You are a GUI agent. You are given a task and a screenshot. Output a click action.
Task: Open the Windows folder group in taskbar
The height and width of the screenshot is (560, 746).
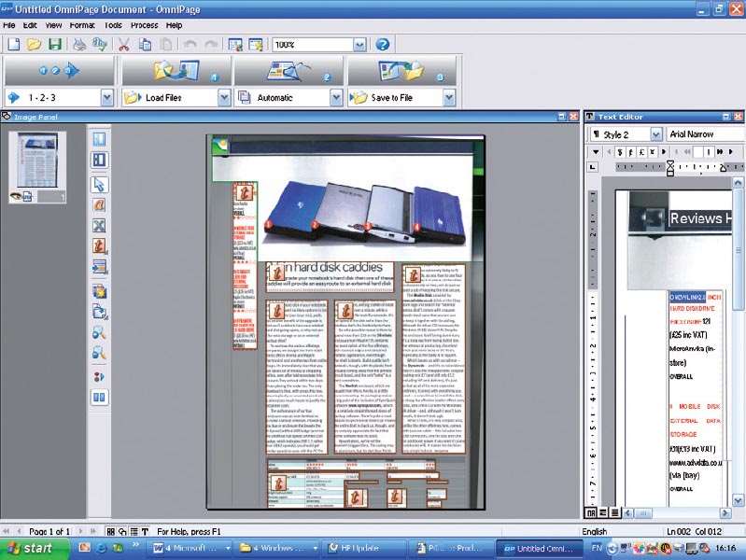(278, 549)
